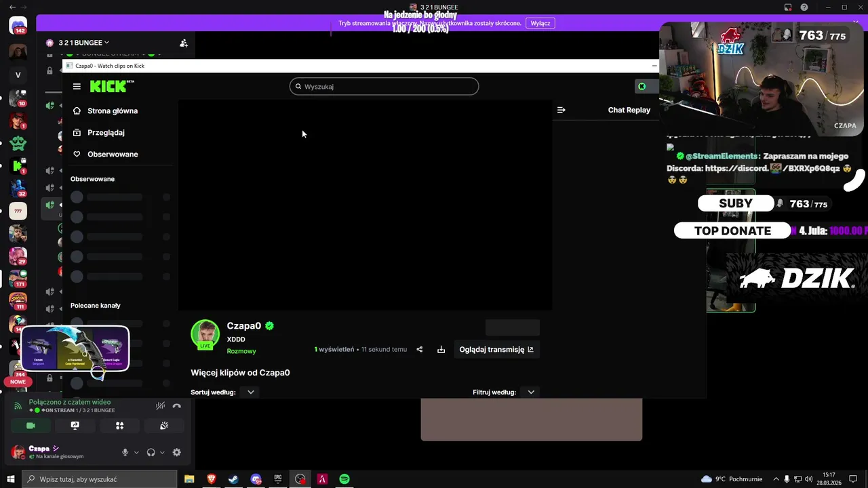The image size is (868, 488).
Task: Click the Windows taskbar search box
Action: click(100, 479)
